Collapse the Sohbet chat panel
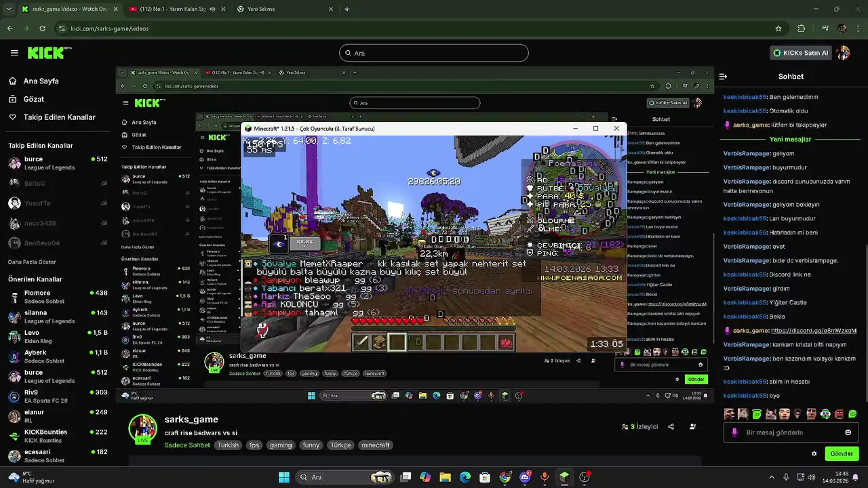 tap(723, 77)
